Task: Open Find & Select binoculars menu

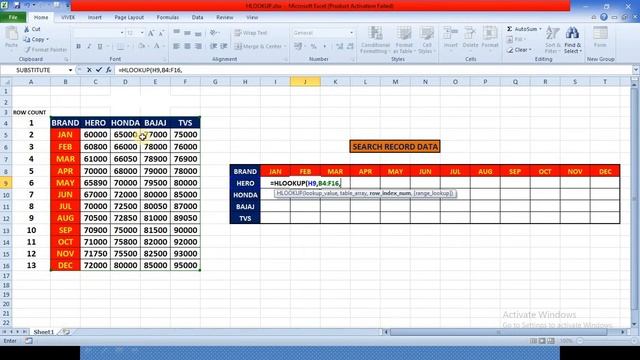Action: (573, 40)
